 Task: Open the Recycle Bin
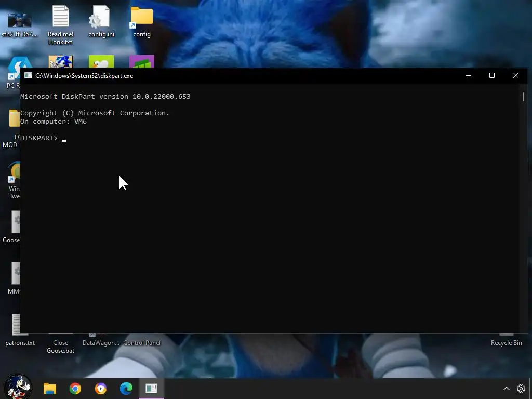click(x=506, y=343)
